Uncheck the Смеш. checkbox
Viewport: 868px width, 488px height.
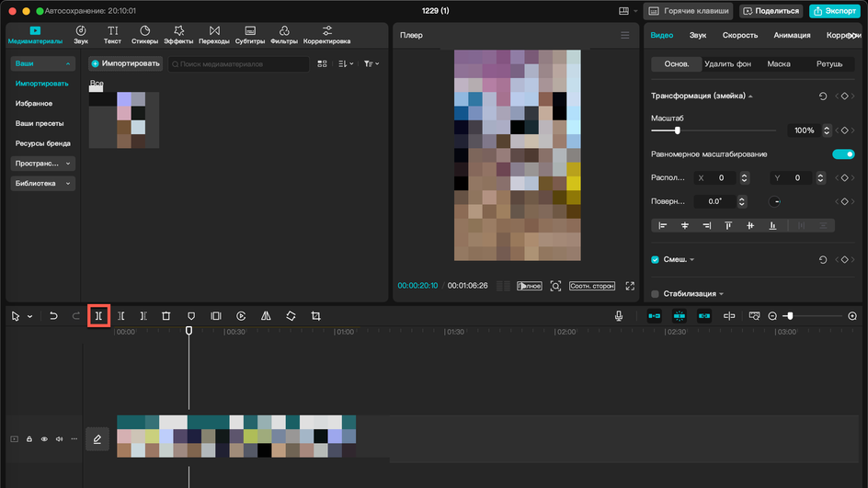[655, 259]
